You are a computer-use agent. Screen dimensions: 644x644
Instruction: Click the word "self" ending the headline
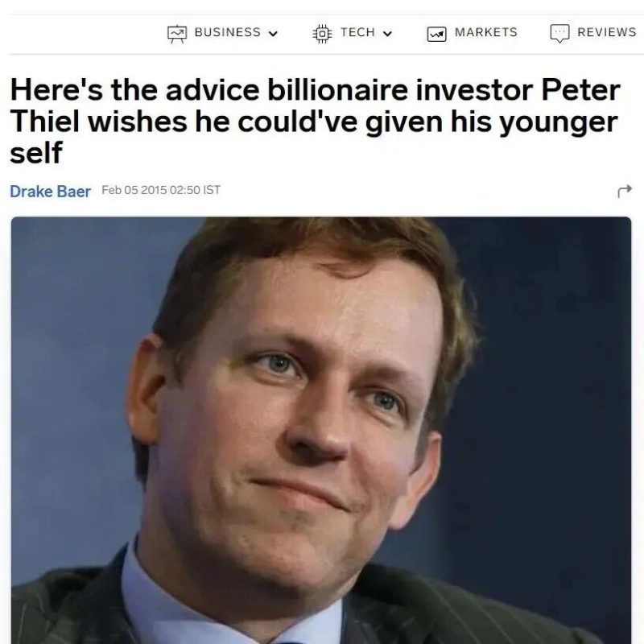coord(36,152)
